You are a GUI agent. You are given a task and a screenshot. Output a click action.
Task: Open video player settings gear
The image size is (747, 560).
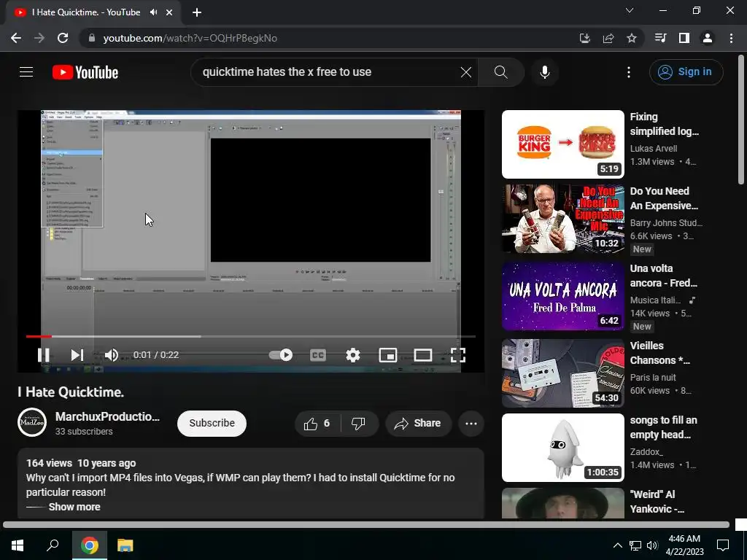pyautogui.click(x=352, y=355)
